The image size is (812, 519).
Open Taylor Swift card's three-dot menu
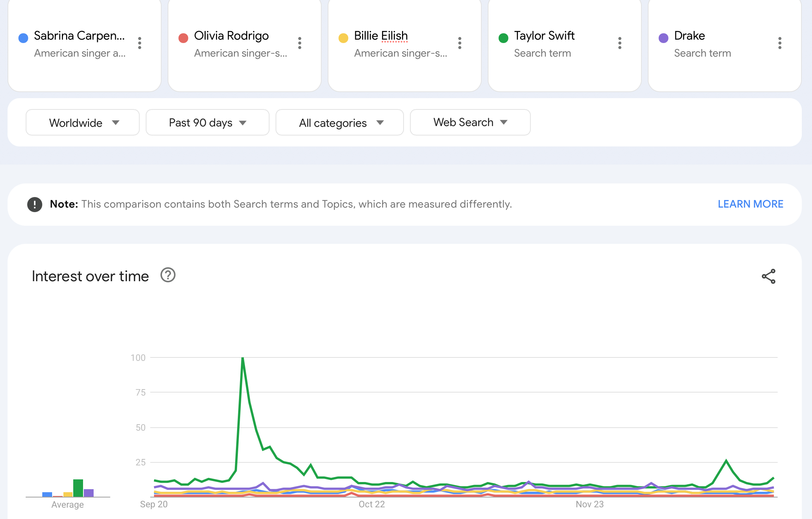620,43
